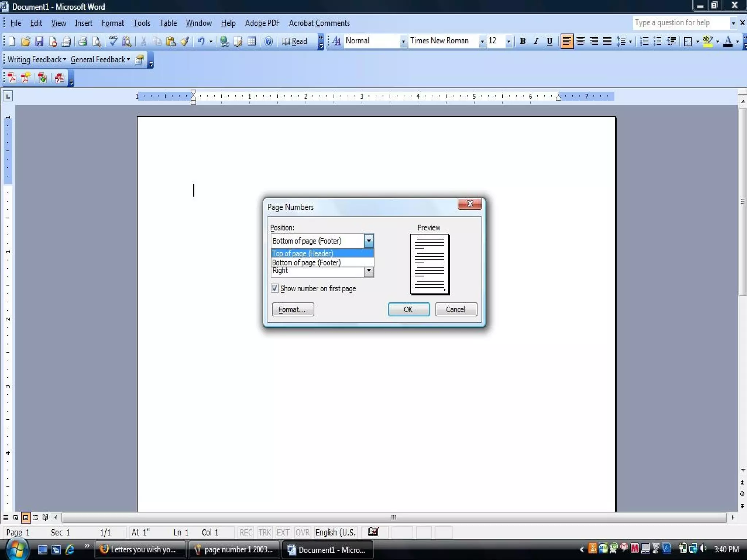Image resolution: width=747 pixels, height=560 pixels.
Task: Open the Insert menu
Action: (x=84, y=23)
